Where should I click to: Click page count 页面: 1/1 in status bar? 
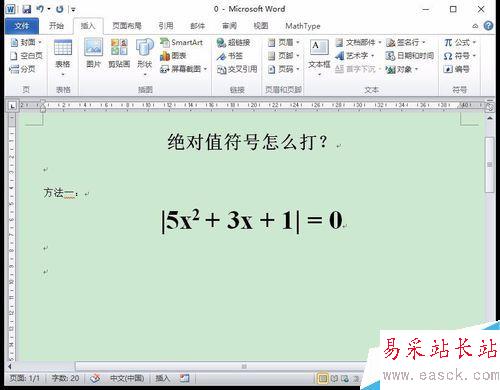25,378
